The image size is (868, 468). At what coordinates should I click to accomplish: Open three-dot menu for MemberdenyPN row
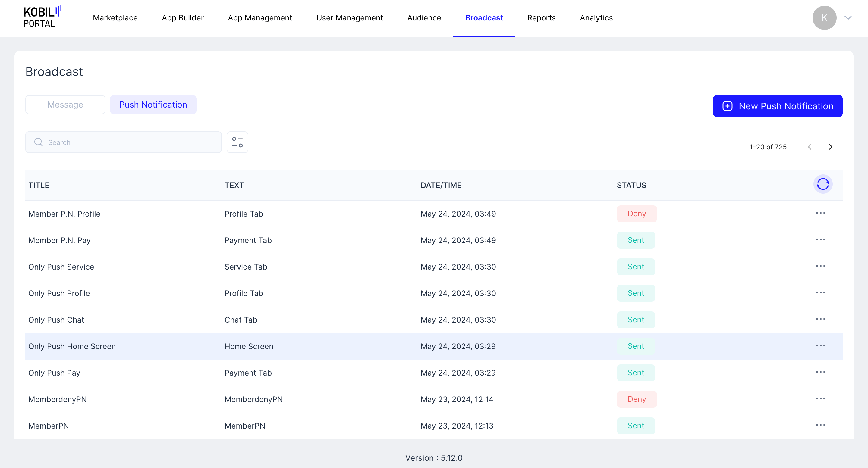pos(820,399)
